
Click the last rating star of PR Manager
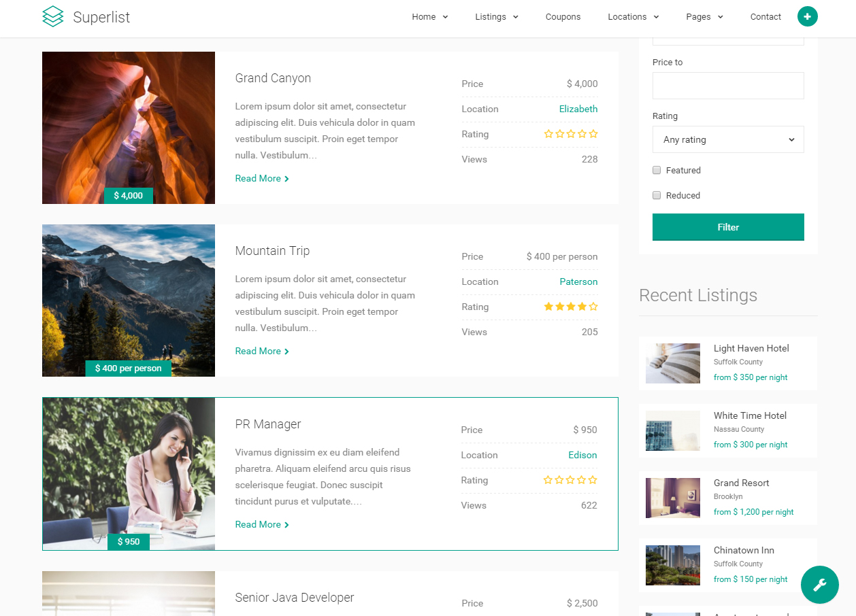tap(593, 480)
